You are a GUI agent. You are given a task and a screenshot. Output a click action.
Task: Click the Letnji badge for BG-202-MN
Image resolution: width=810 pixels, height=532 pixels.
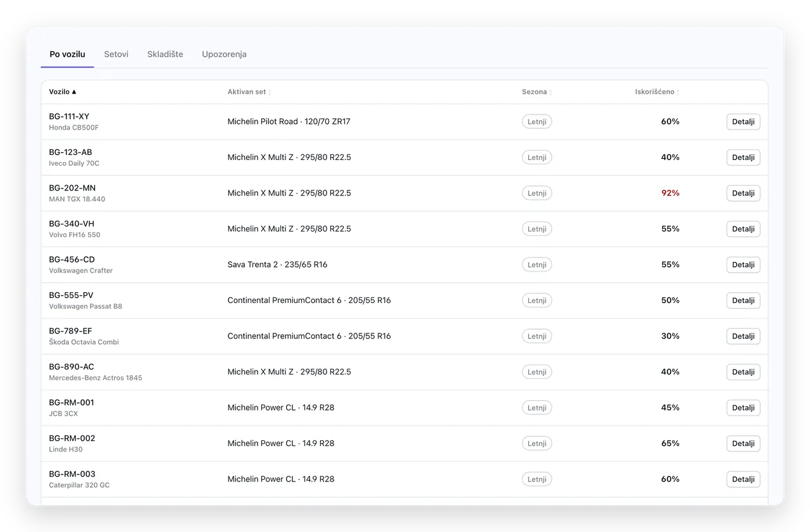point(537,193)
